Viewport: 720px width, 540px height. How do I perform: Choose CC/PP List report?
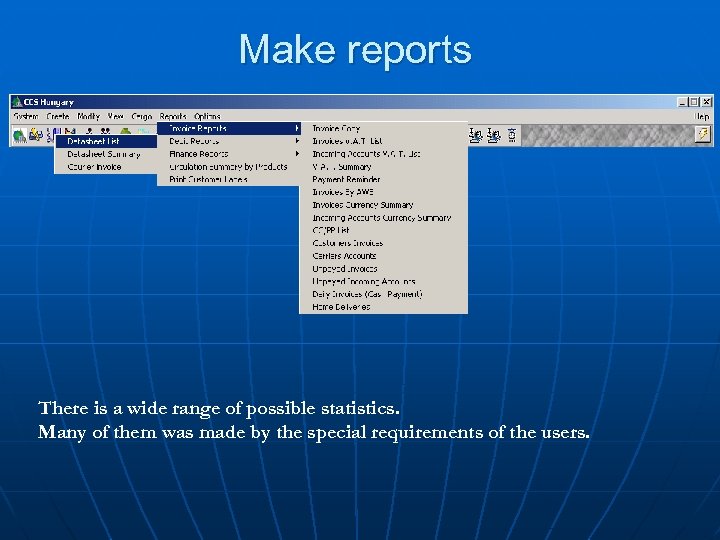pos(383,230)
